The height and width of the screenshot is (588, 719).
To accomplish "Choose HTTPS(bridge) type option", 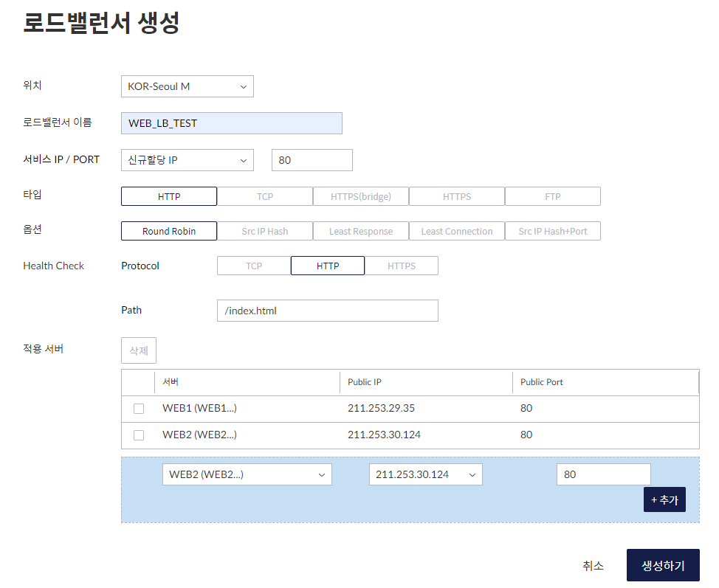I will (x=361, y=196).
